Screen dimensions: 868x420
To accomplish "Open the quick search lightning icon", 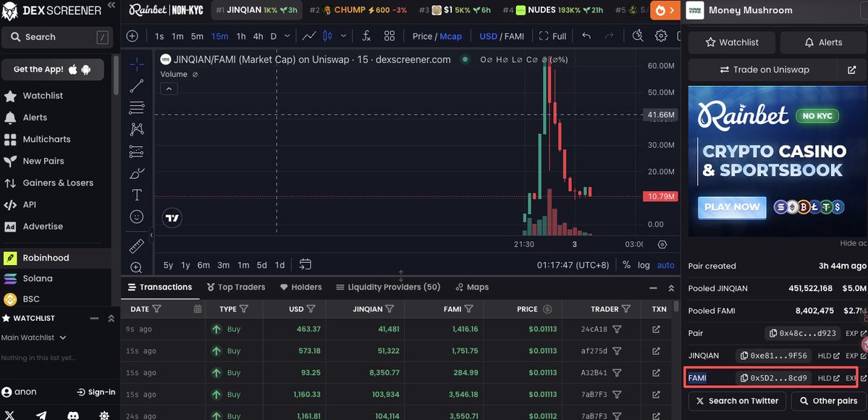I will tap(639, 36).
